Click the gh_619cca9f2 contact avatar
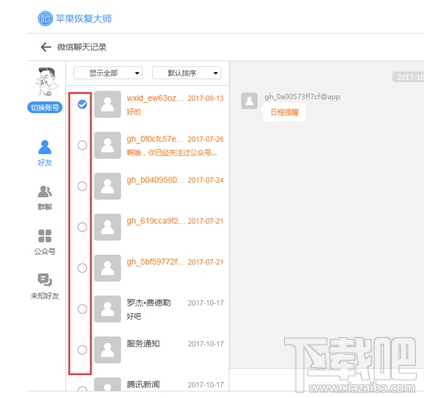Image resolution: width=424 pixels, height=398 pixels. [x=107, y=227]
